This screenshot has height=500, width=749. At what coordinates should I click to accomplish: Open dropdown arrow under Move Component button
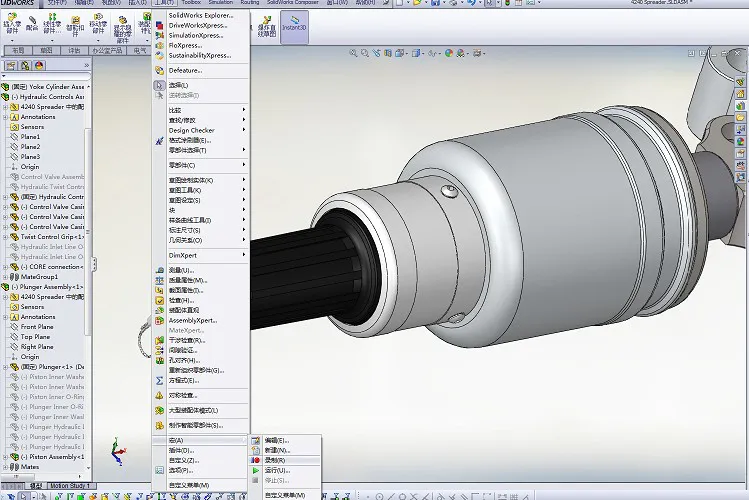click(98, 41)
